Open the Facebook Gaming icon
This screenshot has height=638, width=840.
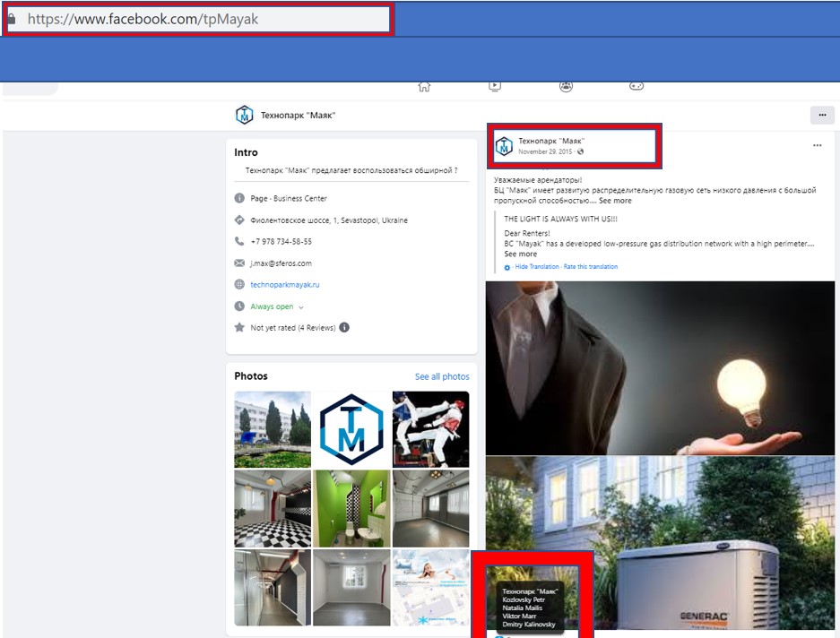636,86
